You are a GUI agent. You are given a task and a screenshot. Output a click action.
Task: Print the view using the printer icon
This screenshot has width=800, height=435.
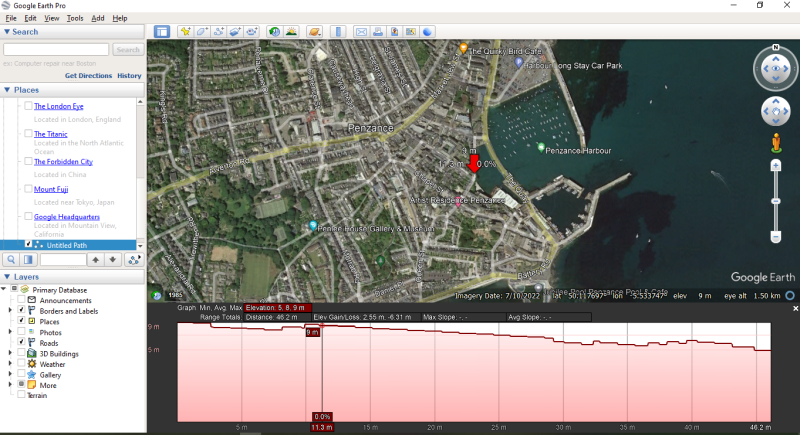point(378,32)
